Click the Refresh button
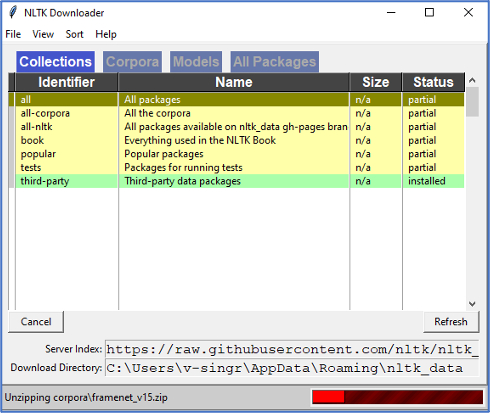The image size is (490, 414). [x=451, y=322]
